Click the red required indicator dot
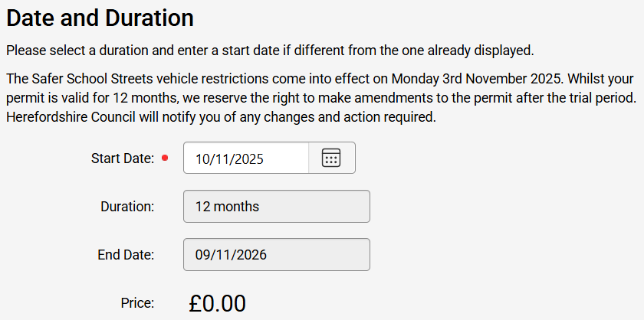This screenshot has height=320, width=644. pyautogui.click(x=165, y=159)
